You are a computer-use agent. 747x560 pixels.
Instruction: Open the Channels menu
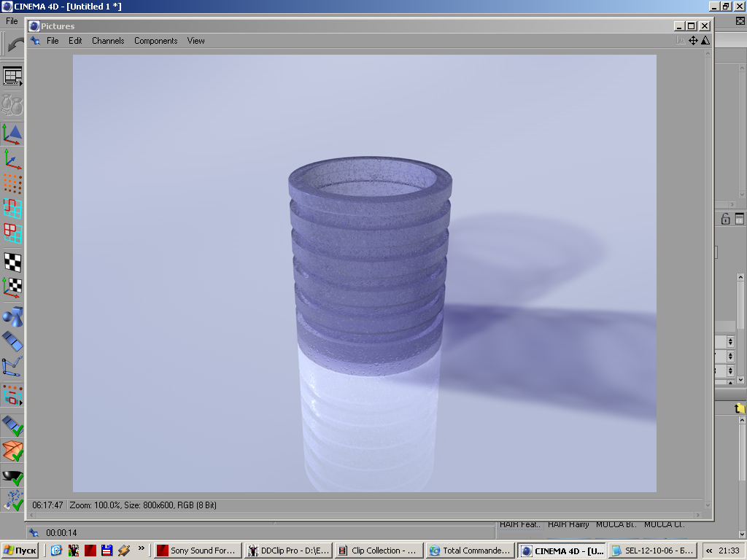pos(108,41)
